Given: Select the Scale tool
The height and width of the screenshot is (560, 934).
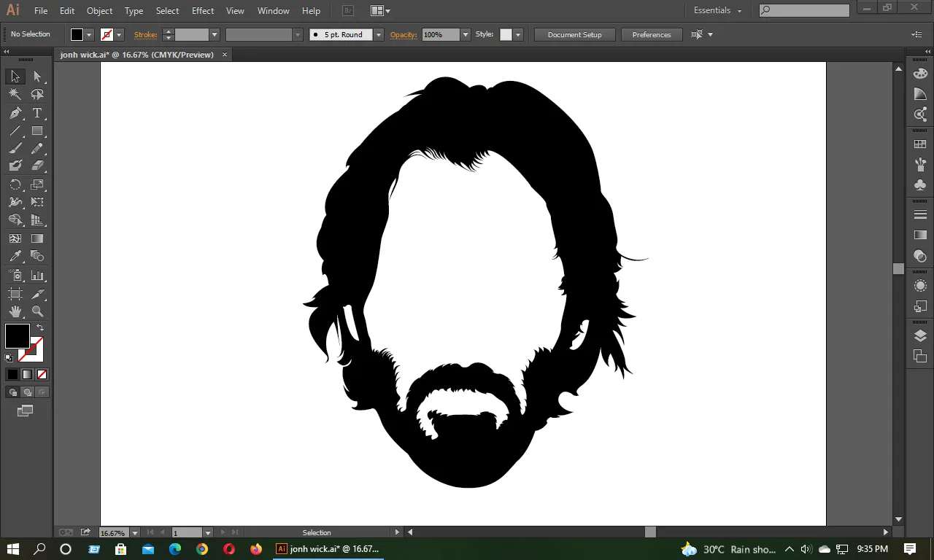Looking at the screenshot, I should 37,184.
